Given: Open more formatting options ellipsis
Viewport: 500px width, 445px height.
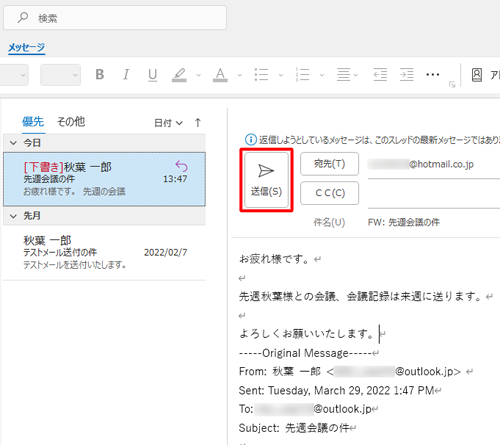Looking at the screenshot, I should point(433,75).
